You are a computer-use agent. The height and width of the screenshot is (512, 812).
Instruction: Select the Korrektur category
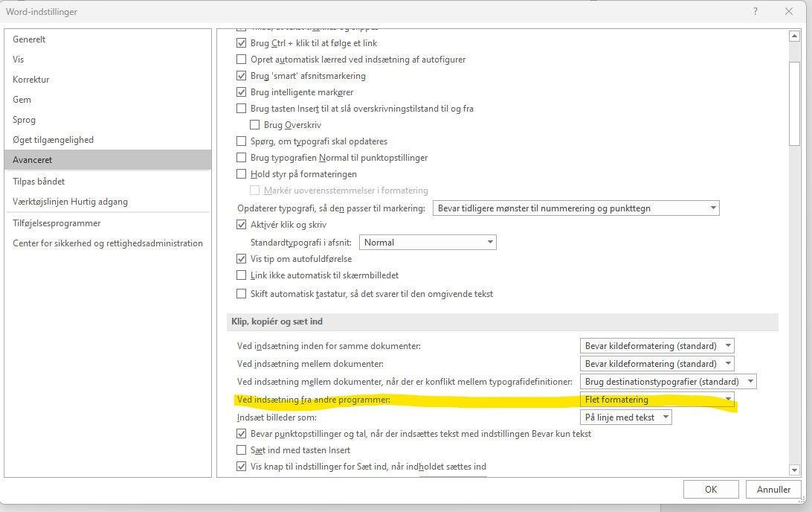point(108,80)
